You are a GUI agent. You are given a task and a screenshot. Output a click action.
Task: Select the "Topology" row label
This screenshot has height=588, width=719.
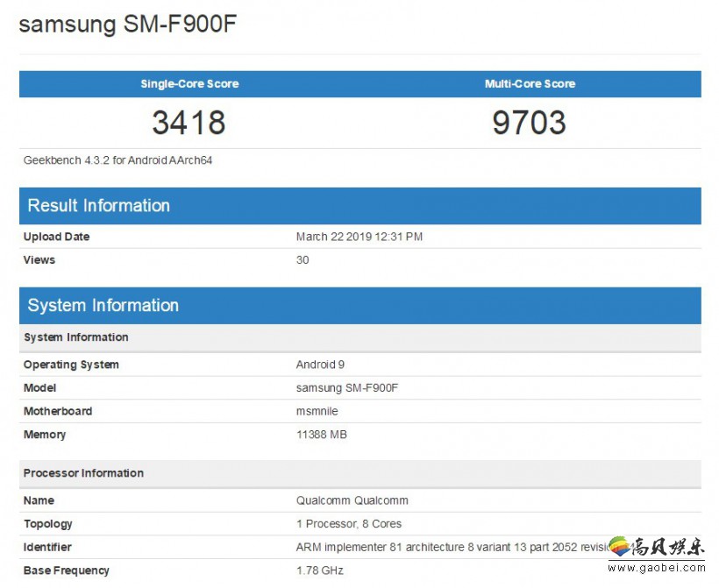(48, 524)
